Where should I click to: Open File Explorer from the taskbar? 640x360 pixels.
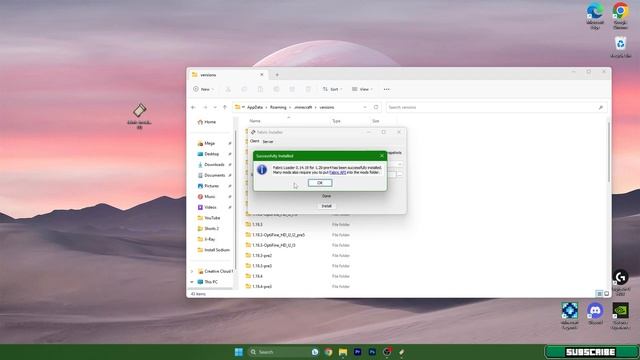(x=343, y=352)
